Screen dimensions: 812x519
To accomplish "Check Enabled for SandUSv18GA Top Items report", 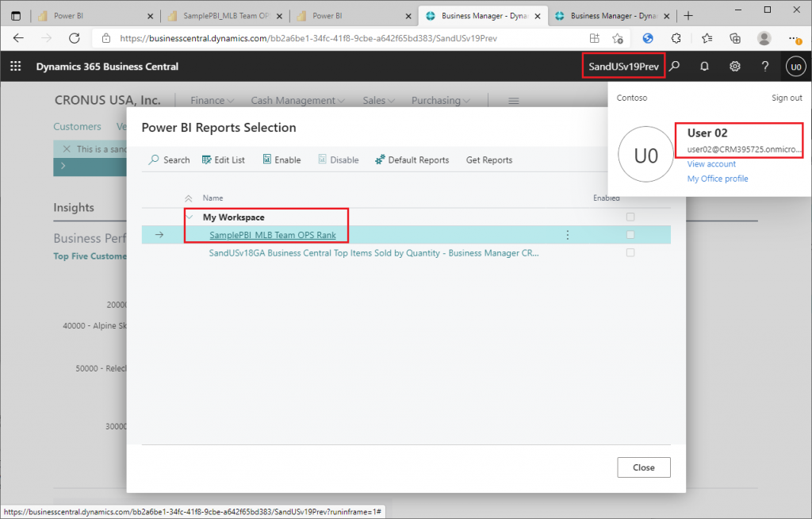I will click(630, 252).
